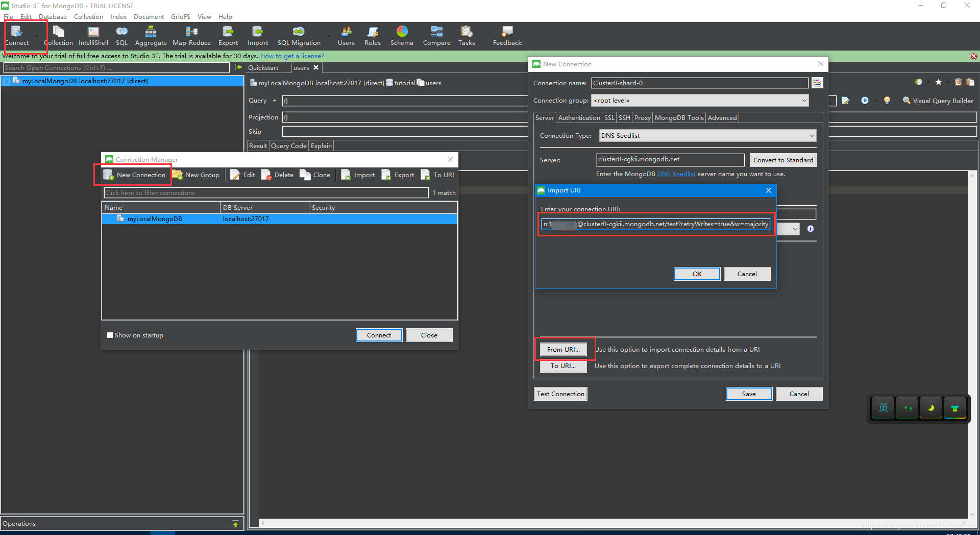Click the color picker icon beside Connection name

click(817, 83)
